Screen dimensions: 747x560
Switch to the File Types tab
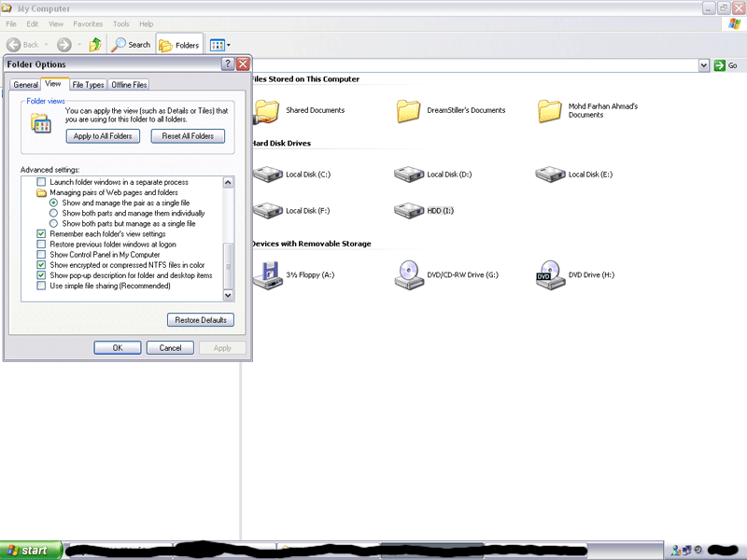point(88,85)
